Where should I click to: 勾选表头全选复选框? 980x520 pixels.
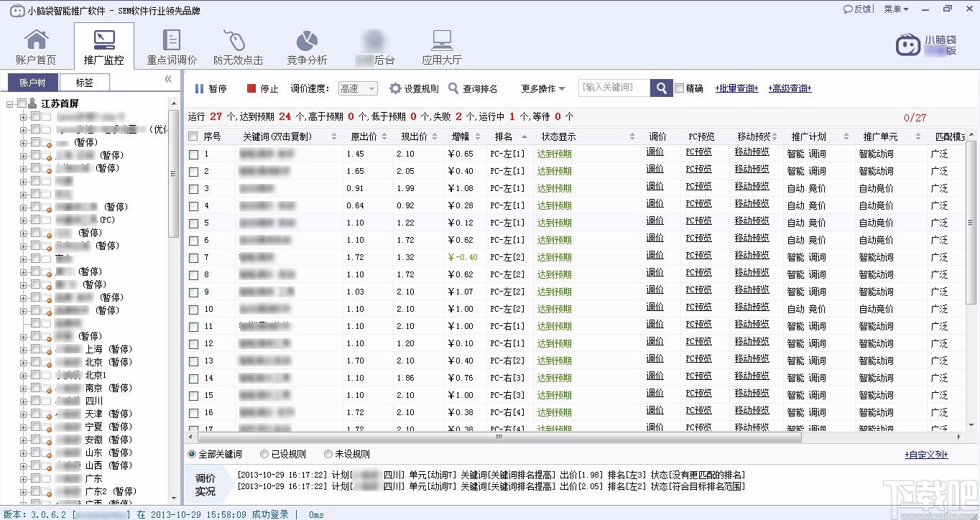click(192, 136)
